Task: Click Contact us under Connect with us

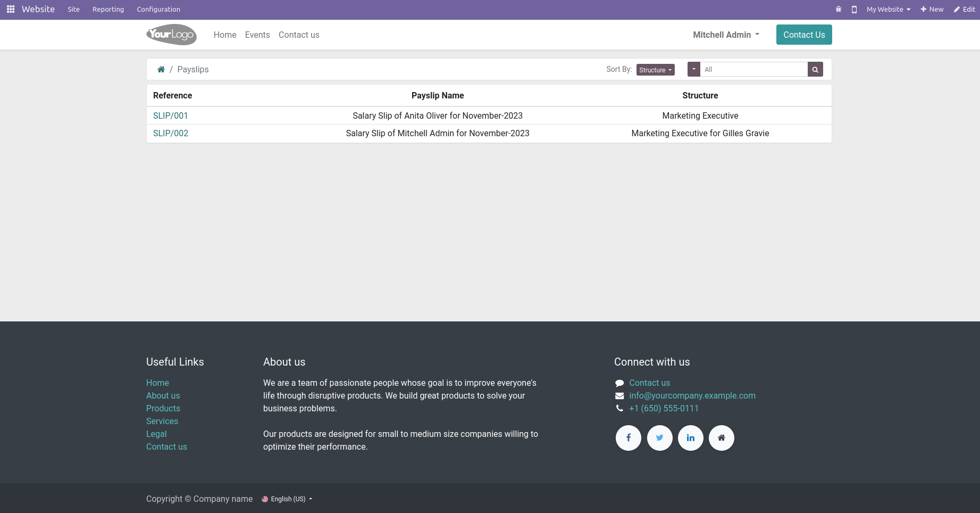Action: [x=649, y=383]
